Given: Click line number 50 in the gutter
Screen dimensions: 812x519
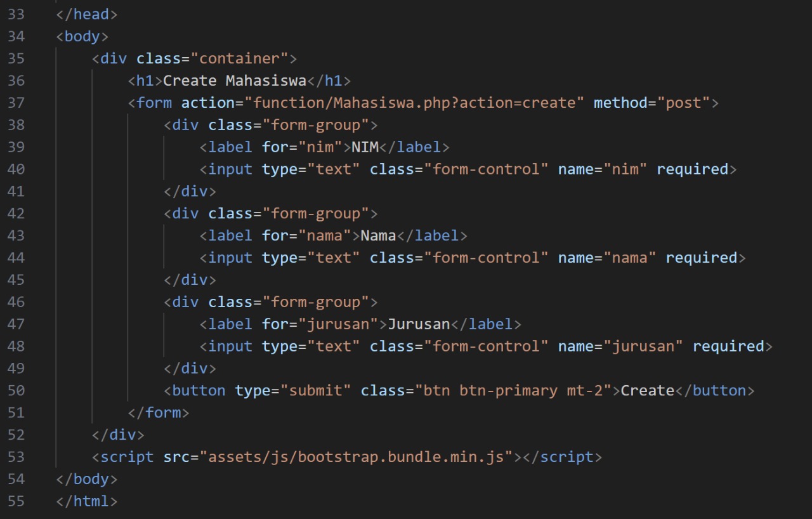Looking at the screenshot, I should click(16, 390).
